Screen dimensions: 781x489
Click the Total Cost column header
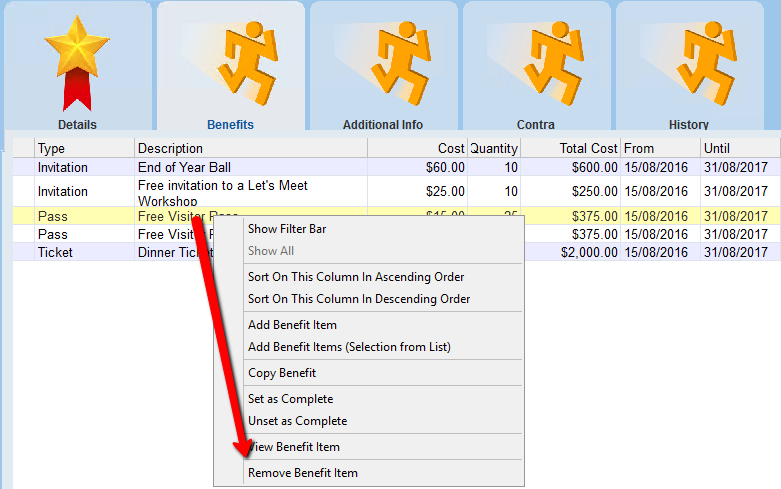pyautogui.click(x=570, y=149)
